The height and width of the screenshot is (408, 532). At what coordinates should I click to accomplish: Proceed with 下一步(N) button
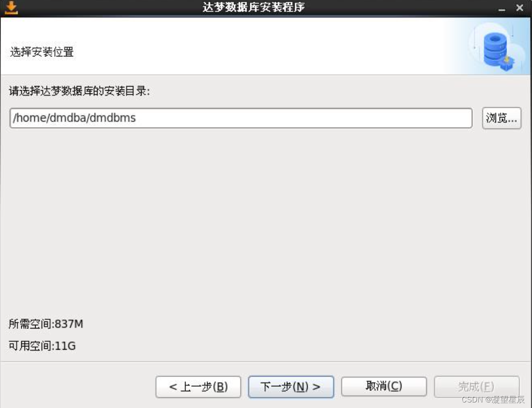(x=291, y=387)
